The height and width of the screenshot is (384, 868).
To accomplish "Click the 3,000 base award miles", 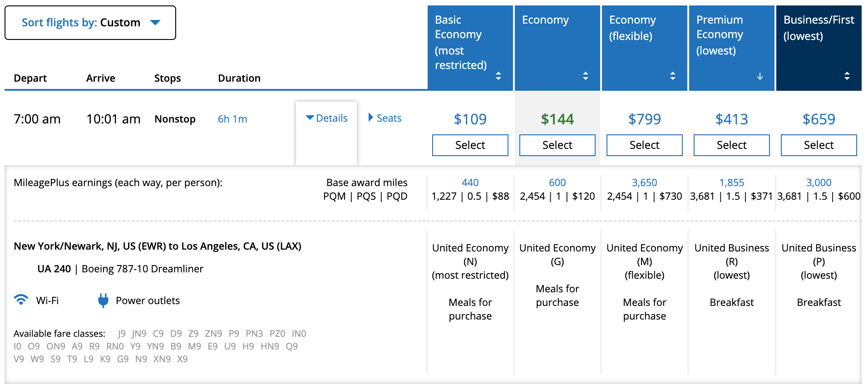I will coord(819,182).
